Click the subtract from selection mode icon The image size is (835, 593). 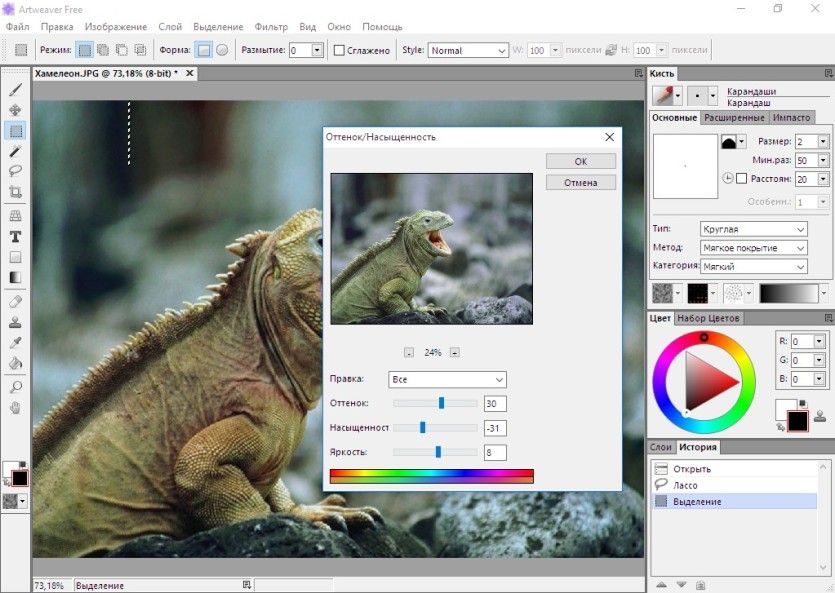(x=122, y=50)
